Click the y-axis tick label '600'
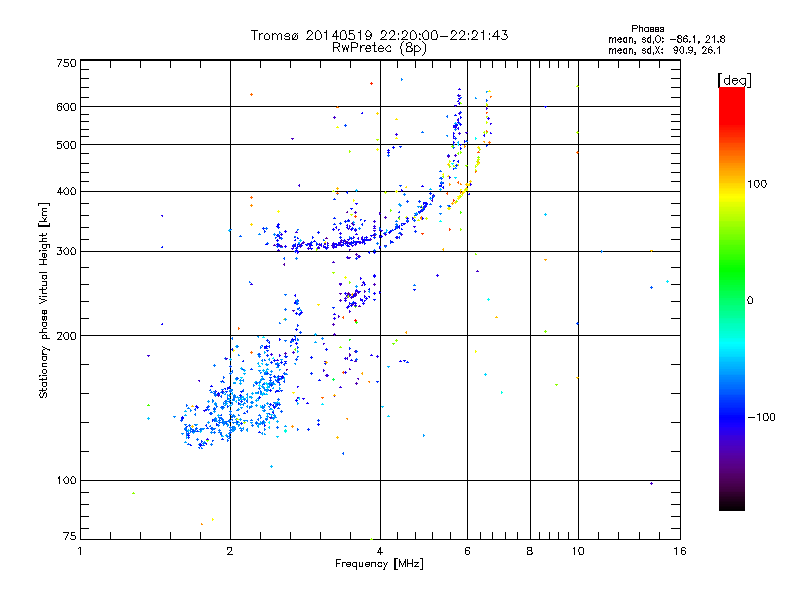Viewport: 800px width, 600px height. pos(67,107)
